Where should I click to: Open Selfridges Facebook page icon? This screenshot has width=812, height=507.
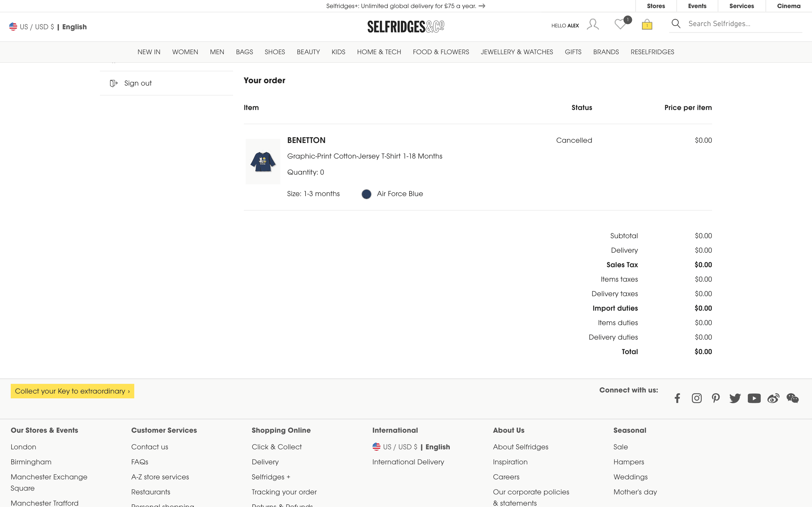(677, 398)
